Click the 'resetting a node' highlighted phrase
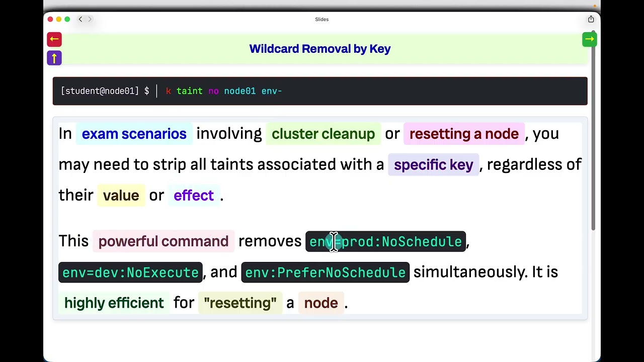Screen dimensions: 644x362 pos(464,134)
